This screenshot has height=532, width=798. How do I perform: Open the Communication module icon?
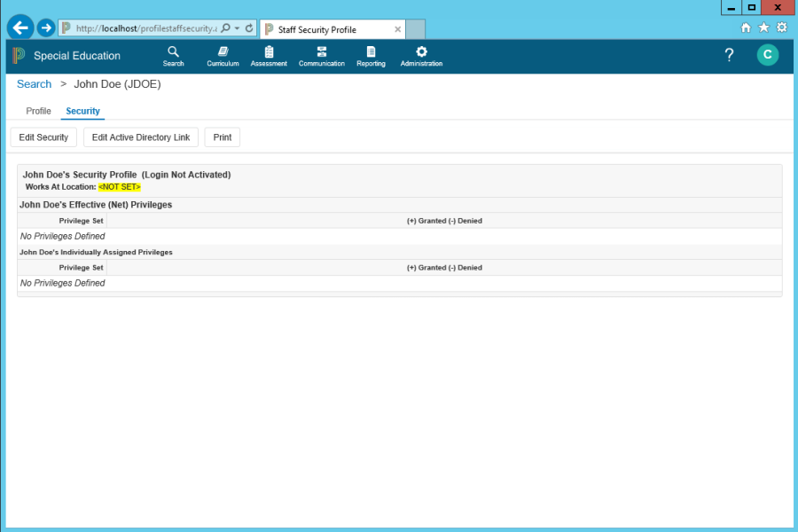point(321,52)
